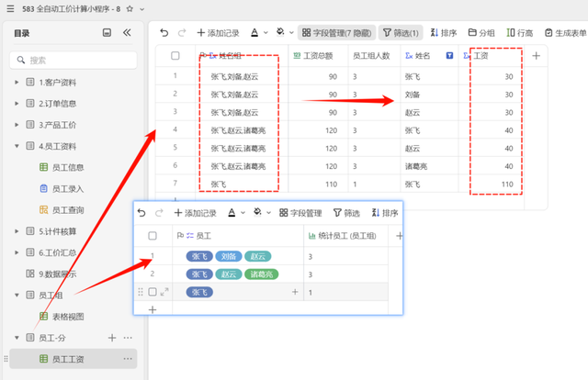Redo in the inset 员工组 toolbar
Image resolution: width=588 pixels, height=380 pixels.
click(x=159, y=213)
